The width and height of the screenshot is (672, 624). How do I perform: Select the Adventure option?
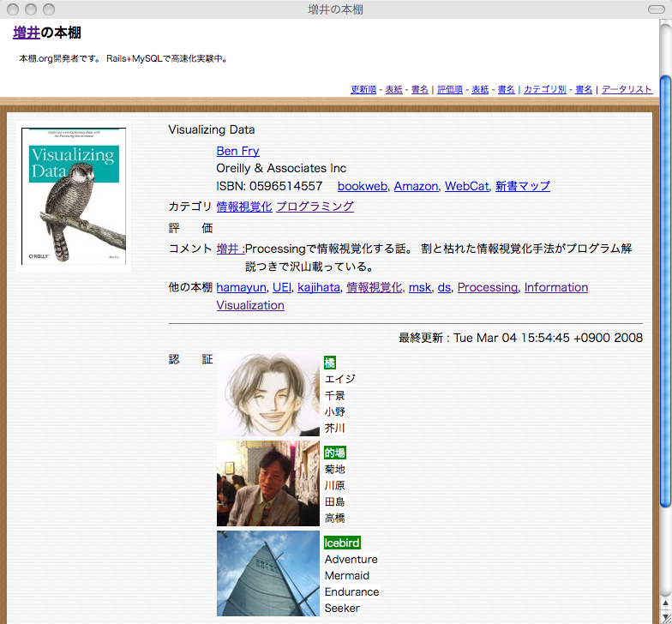(351, 559)
